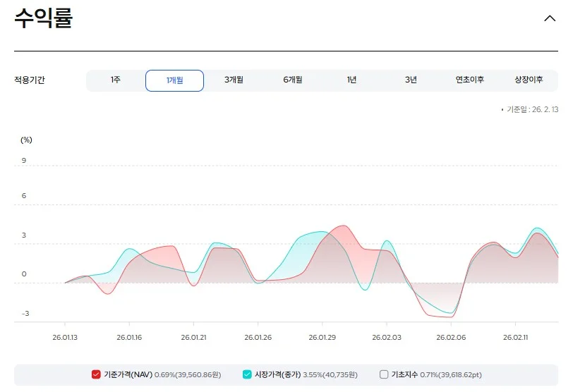Switch to the 3개월 period

coord(234,80)
